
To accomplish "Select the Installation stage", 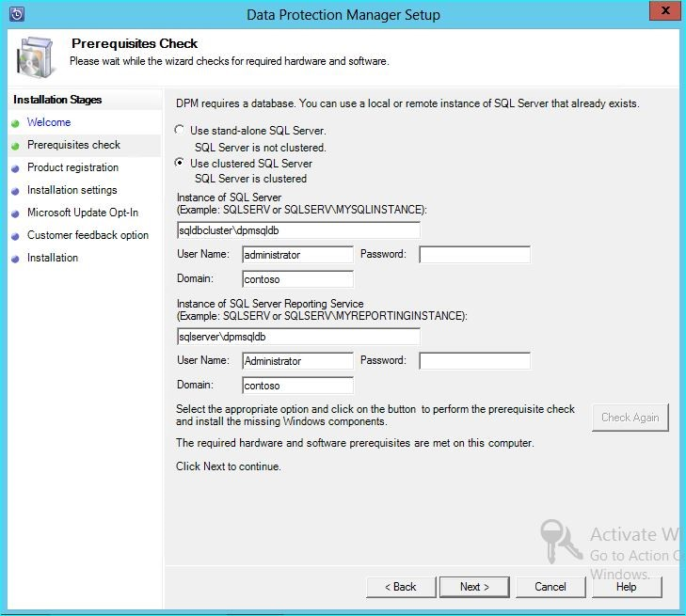I will click(53, 258).
